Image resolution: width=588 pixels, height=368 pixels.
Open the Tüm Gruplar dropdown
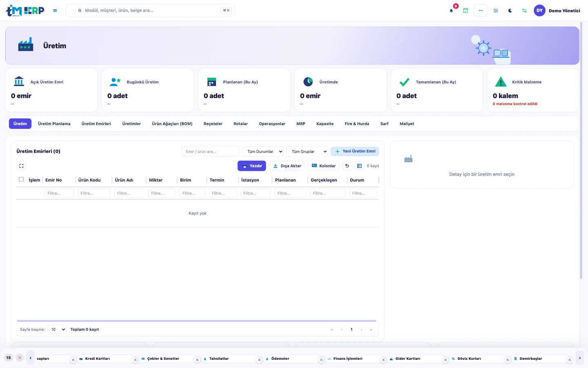tap(307, 152)
